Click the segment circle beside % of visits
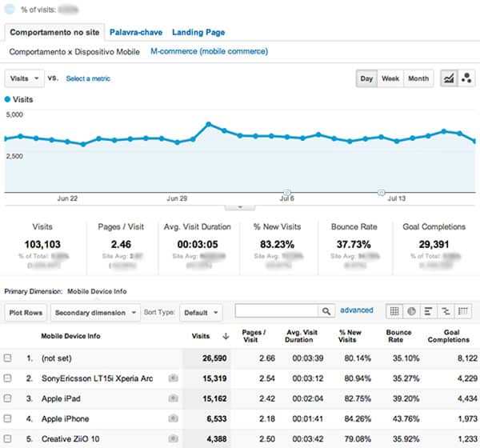480x448 pixels. tap(10, 9)
